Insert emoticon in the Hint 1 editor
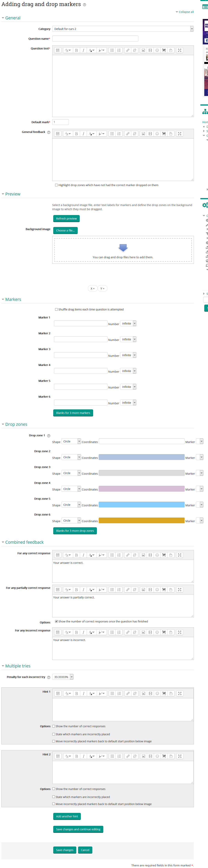The image size is (208, 868). (157, 693)
